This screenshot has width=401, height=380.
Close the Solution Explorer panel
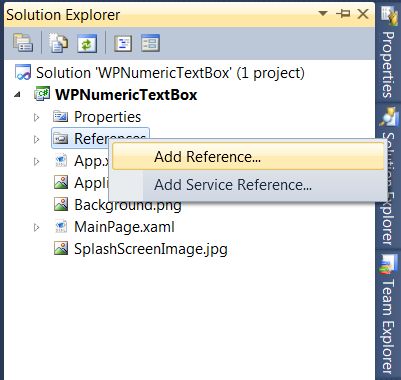(363, 14)
